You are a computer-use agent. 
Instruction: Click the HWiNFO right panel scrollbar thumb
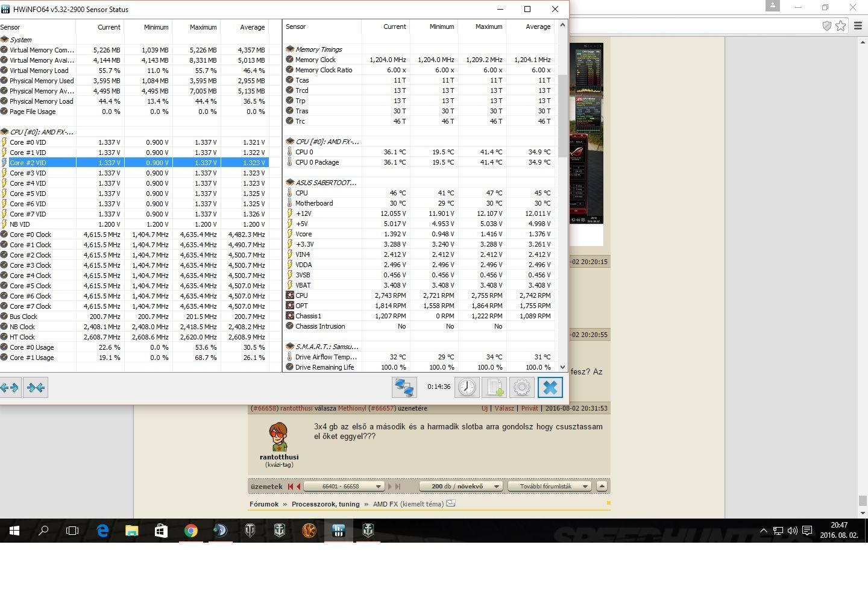[x=562, y=116]
